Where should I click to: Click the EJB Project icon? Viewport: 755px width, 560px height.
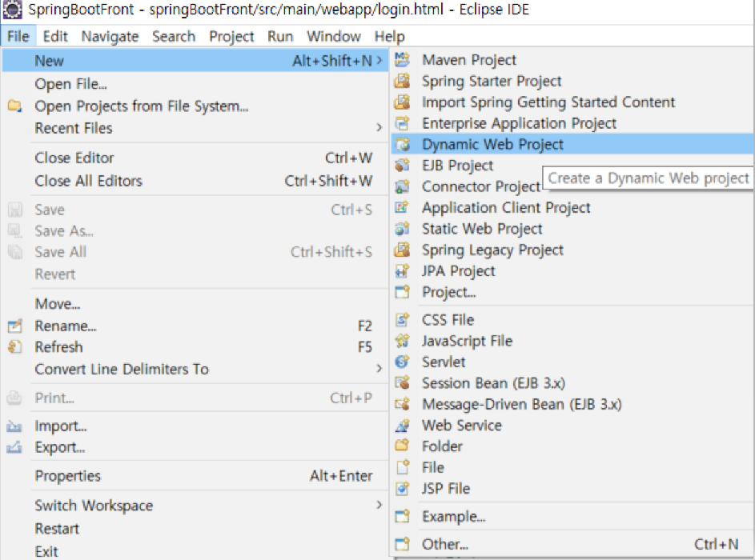(x=402, y=166)
